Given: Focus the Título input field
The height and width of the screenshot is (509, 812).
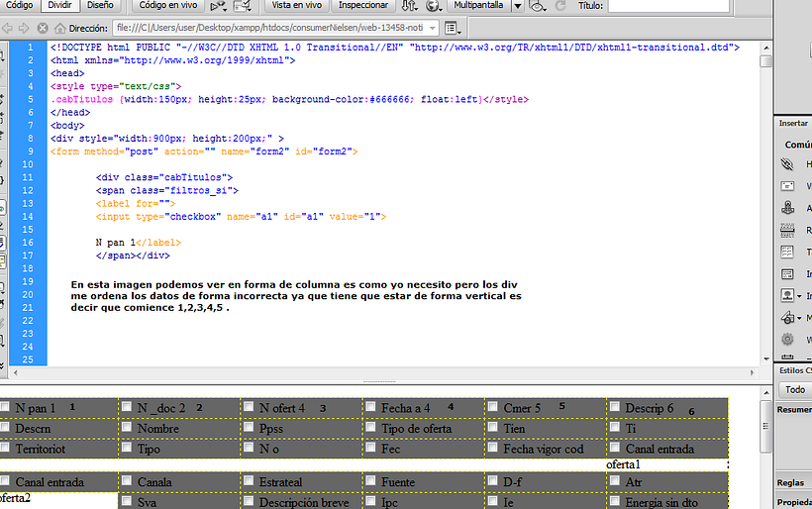Looking at the screenshot, I should pos(668,6).
